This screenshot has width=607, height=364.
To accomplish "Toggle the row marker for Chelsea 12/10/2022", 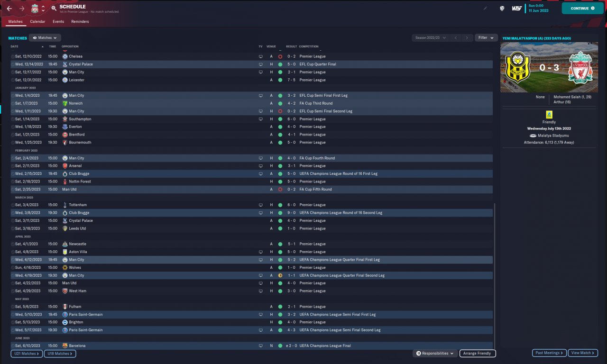I will coord(13,56).
